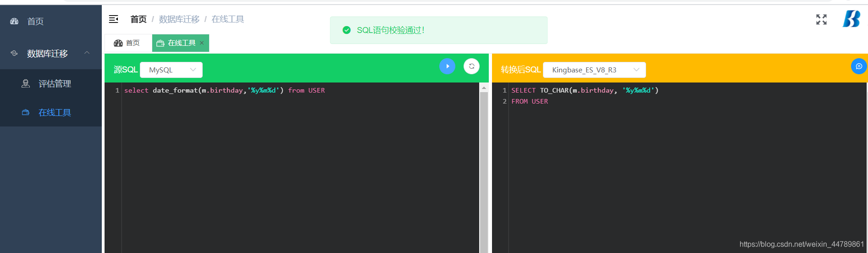
Task: Click the 评估管理 person icon
Action: (26, 83)
